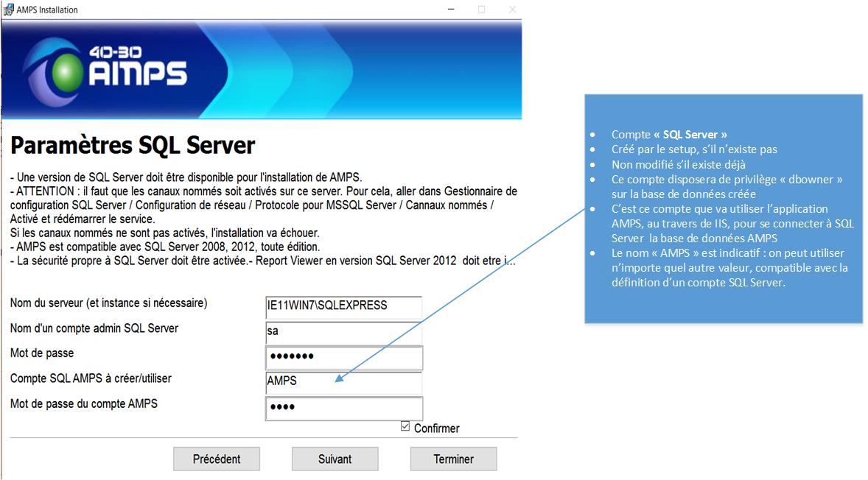Image resolution: width=868 pixels, height=480 pixels.
Task: Click the AMPS installer icon in title bar
Action: tap(8, 10)
